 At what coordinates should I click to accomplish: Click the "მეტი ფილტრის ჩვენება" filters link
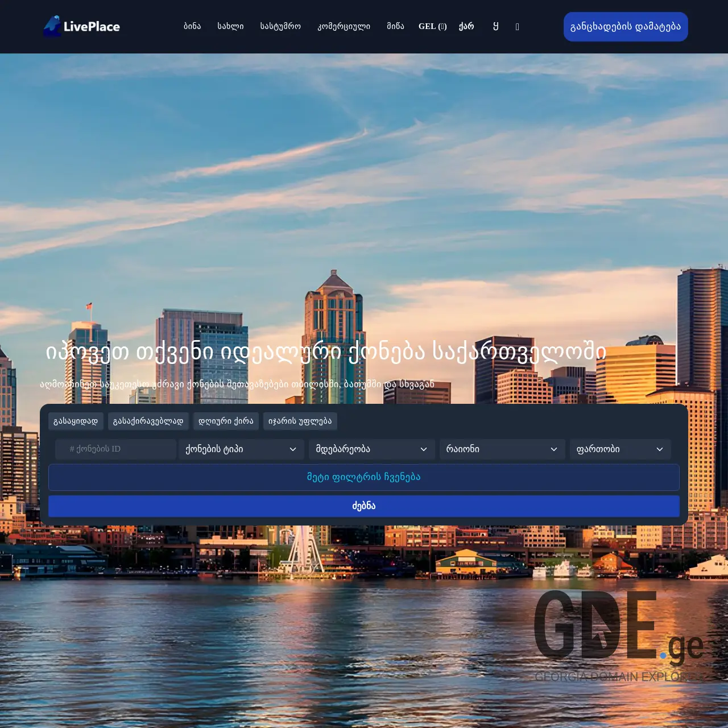364,477
